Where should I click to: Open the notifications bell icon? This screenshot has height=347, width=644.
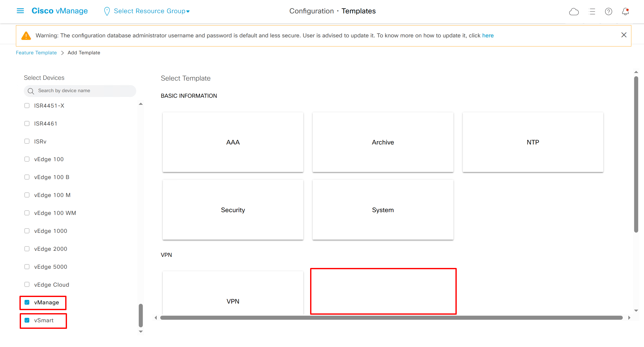625,12
